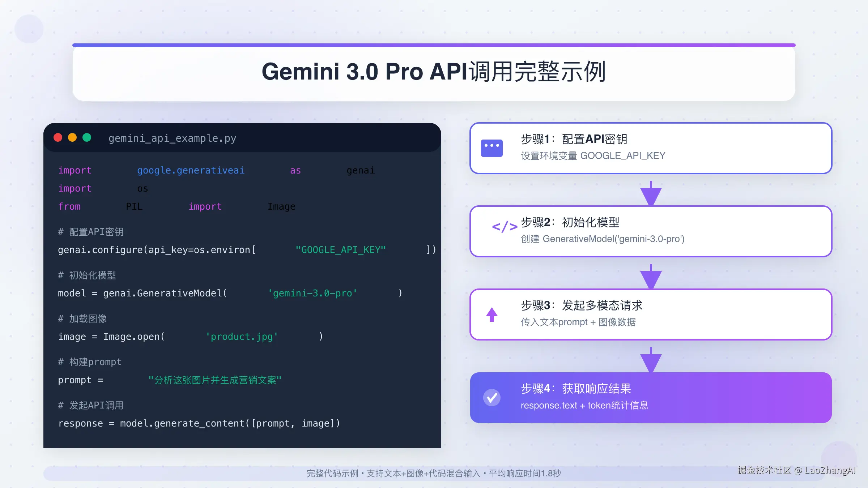
Task: Click the heading "步骤4: 获取响应结果"
Action: (x=576, y=389)
